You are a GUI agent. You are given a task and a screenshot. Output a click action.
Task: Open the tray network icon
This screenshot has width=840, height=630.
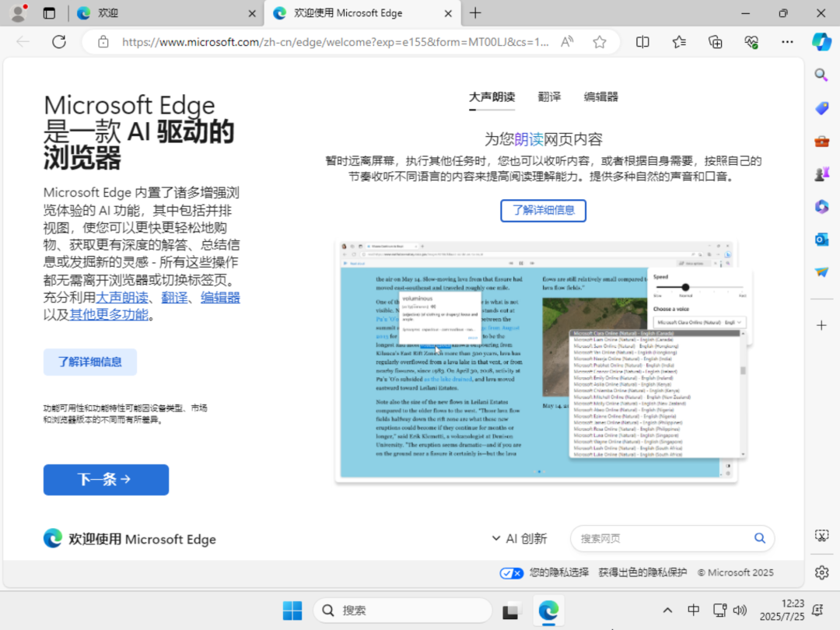point(719,611)
